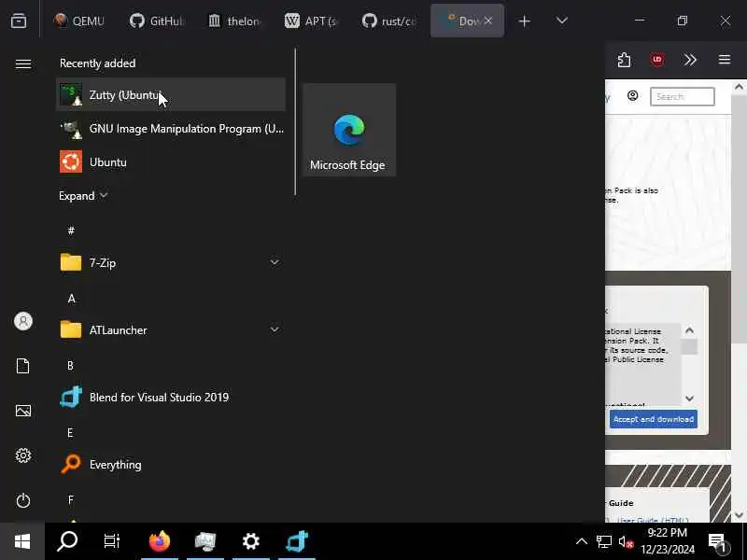Jump to the B section header

pos(71,366)
